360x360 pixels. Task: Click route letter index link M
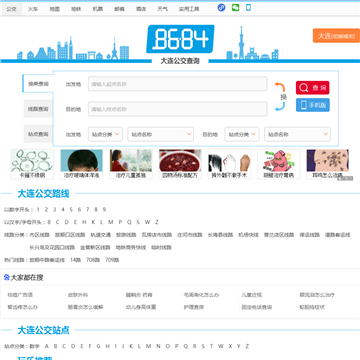click(x=111, y=222)
